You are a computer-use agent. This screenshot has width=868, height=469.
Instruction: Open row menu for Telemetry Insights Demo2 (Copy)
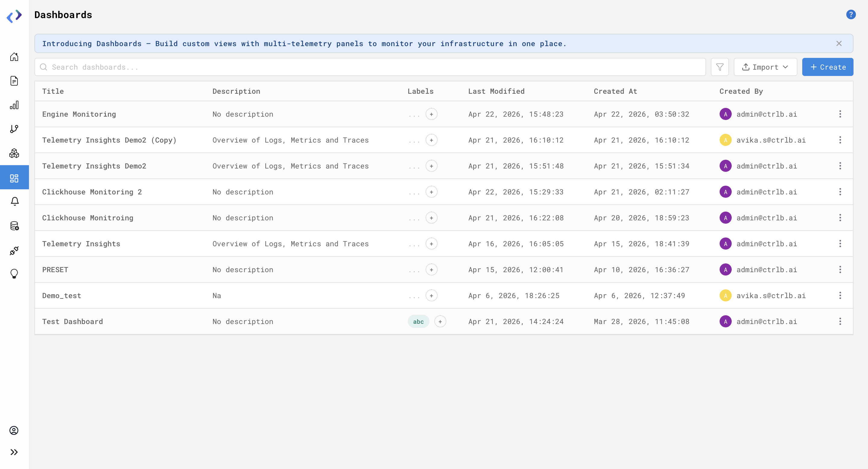tap(840, 140)
